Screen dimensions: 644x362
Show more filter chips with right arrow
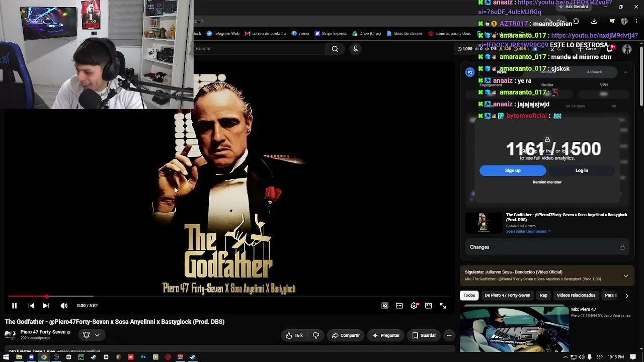pyautogui.click(x=626, y=296)
